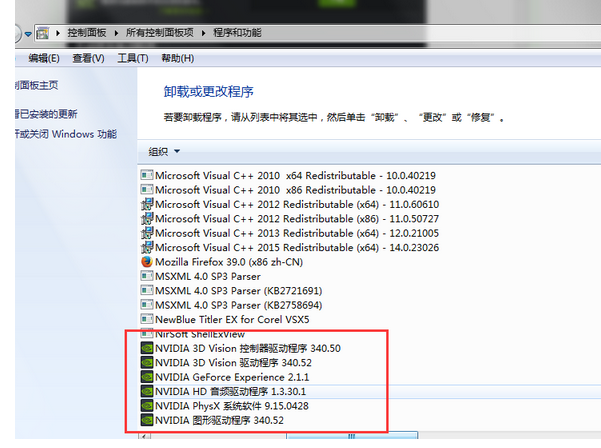The image size is (601, 448).
Task: Select Microsoft Visual C++ 2010 x86 Redistributable - 10.0.40219
Action: 295,190
